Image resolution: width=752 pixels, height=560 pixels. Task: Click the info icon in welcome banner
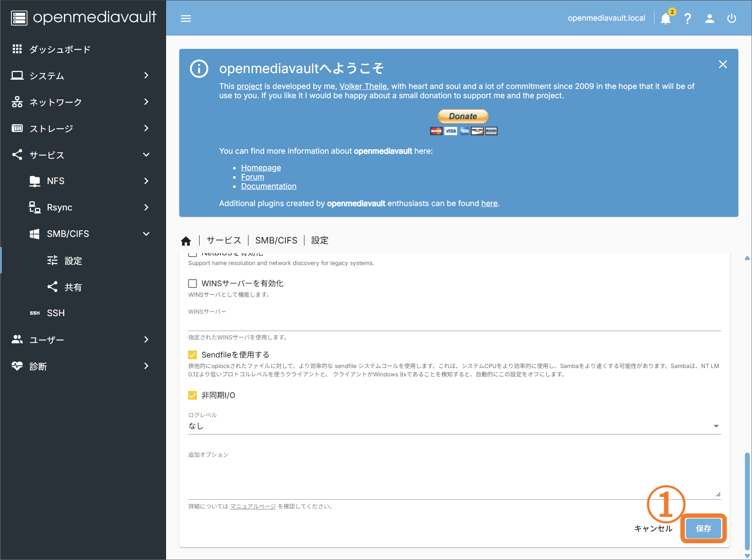coord(199,69)
